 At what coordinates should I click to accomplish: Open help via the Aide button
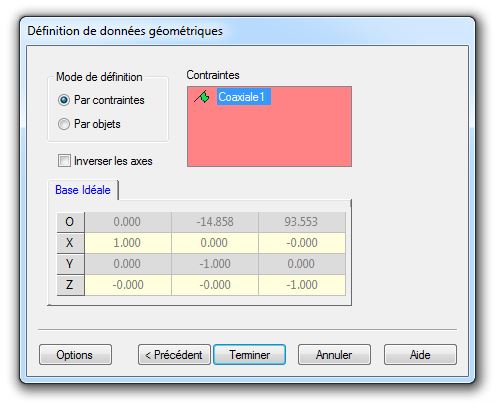420,354
